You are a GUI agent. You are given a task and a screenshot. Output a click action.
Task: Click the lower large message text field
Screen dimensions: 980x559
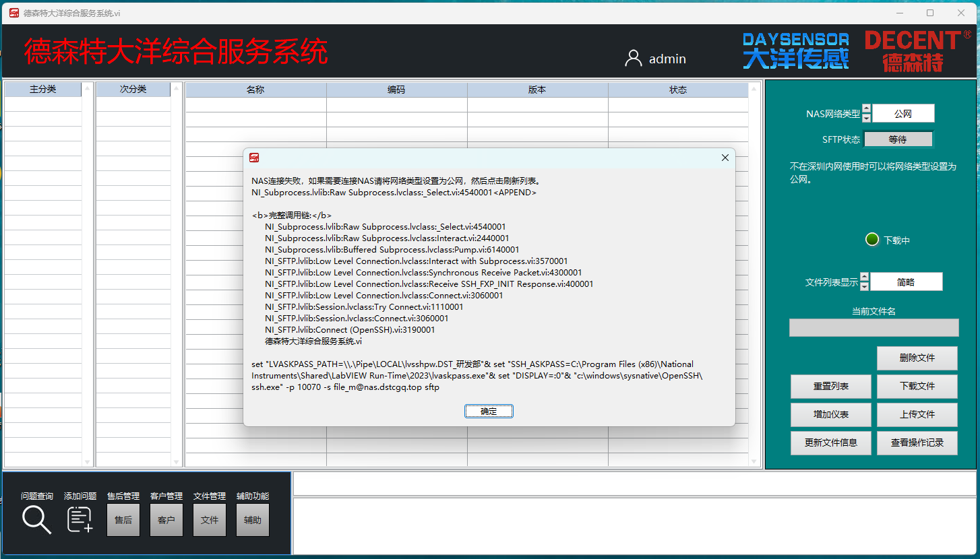[x=634, y=525]
